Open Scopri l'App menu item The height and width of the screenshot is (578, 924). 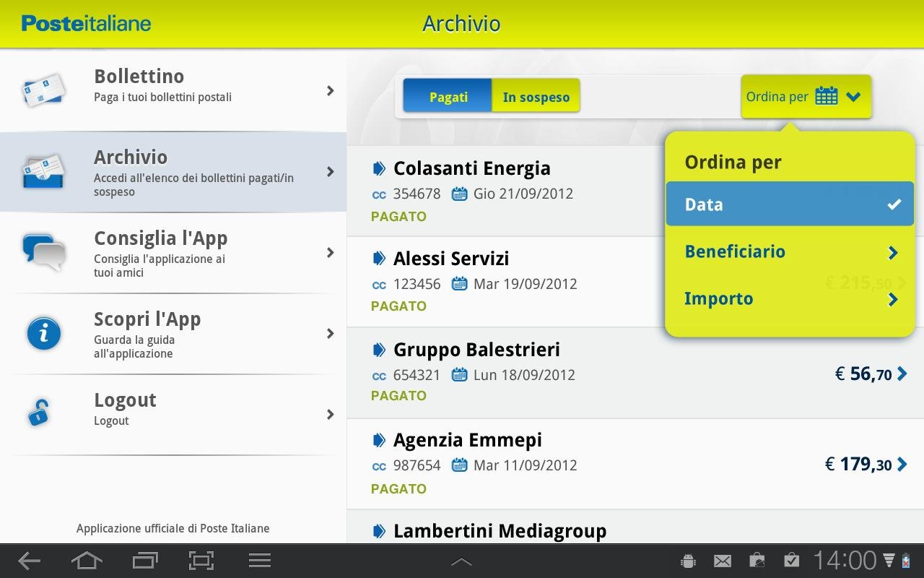[x=173, y=333]
